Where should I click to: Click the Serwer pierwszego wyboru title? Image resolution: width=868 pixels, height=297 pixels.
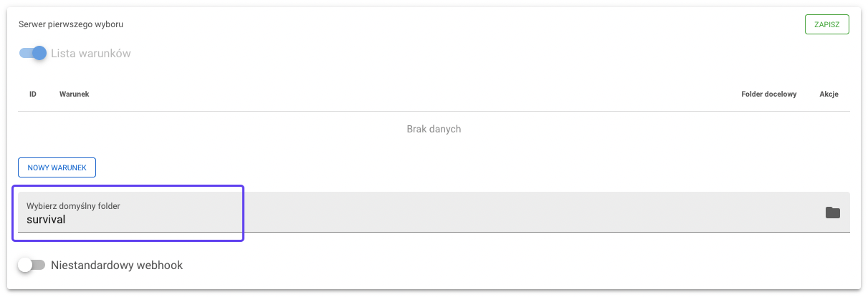pos(71,24)
